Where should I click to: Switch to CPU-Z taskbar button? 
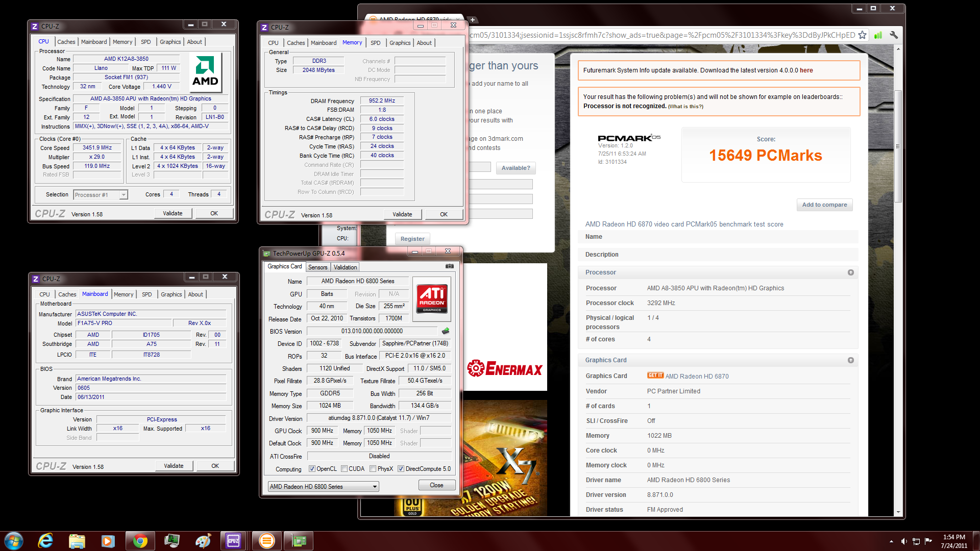(x=234, y=541)
